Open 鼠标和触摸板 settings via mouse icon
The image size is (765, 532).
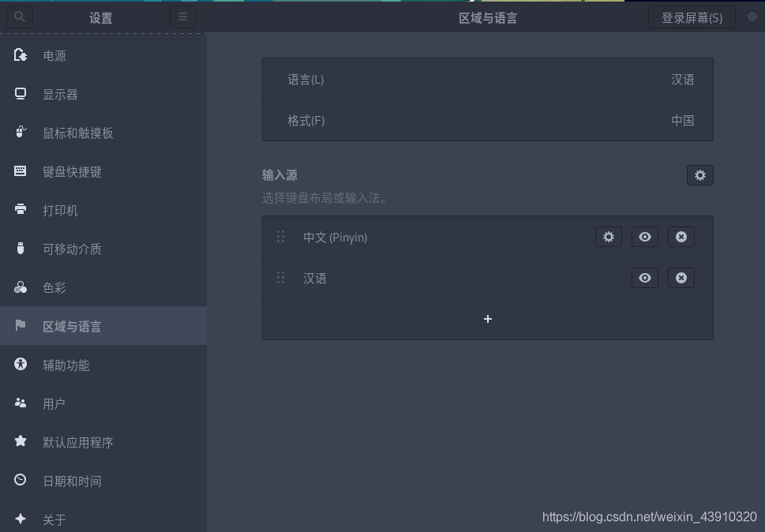pyautogui.click(x=20, y=133)
